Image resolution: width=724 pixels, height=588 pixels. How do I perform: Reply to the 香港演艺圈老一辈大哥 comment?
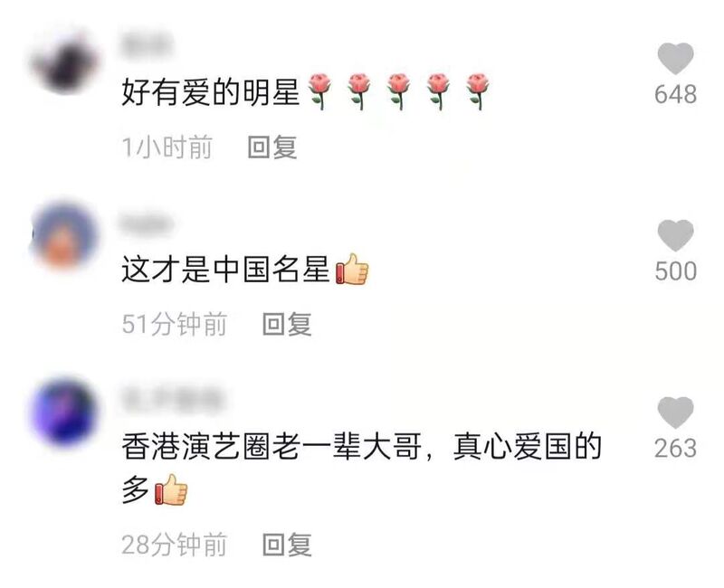coord(287,545)
